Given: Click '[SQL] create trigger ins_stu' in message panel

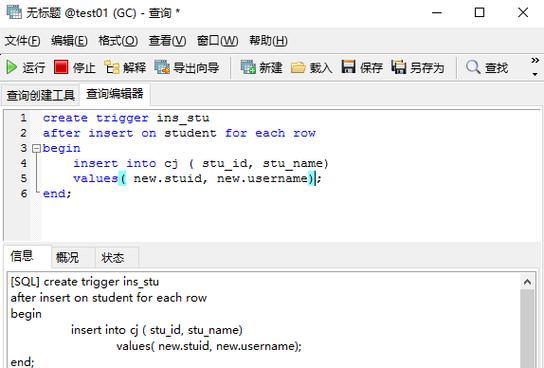Looking at the screenshot, I should coord(85,282).
